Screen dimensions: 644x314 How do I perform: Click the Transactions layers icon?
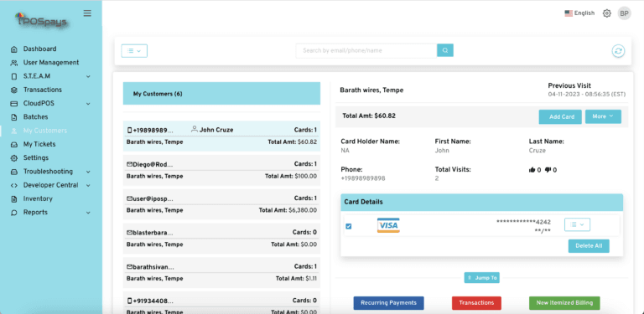click(x=14, y=90)
